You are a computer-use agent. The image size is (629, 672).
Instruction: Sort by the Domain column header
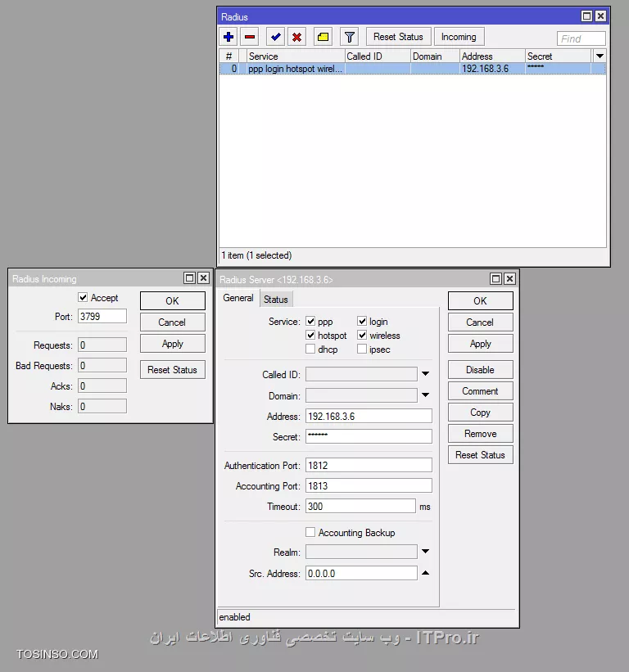click(x=435, y=56)
